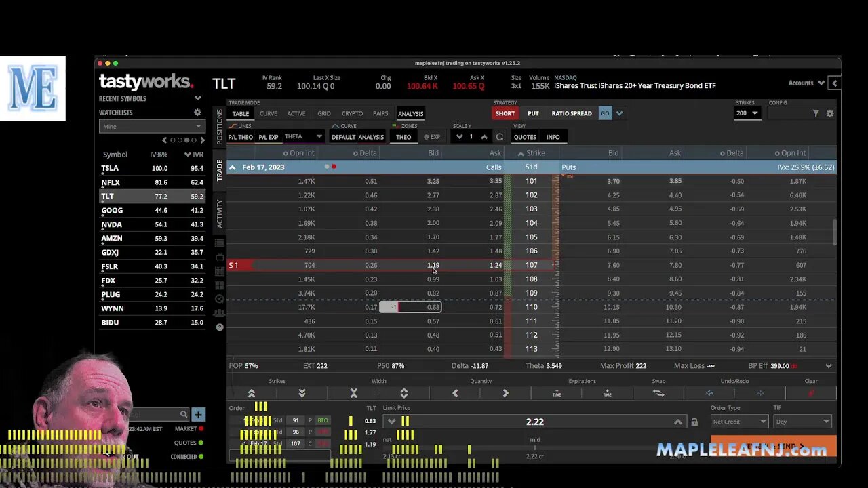
Task: Open POSITIONS side tab
Action: (x=219, y=127)
